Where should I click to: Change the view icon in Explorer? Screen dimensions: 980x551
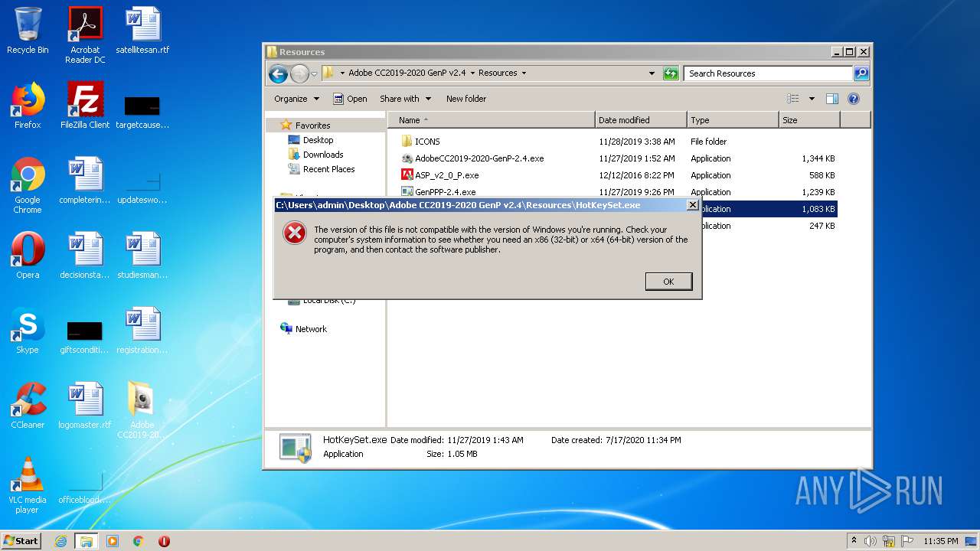793,99
